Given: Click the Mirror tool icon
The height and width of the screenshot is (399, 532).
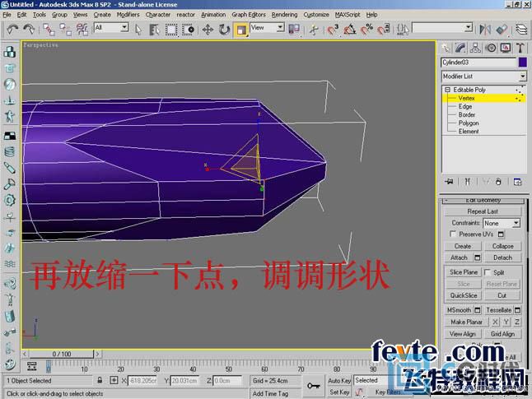Looking at the screenshot, I should coord(485,30).
